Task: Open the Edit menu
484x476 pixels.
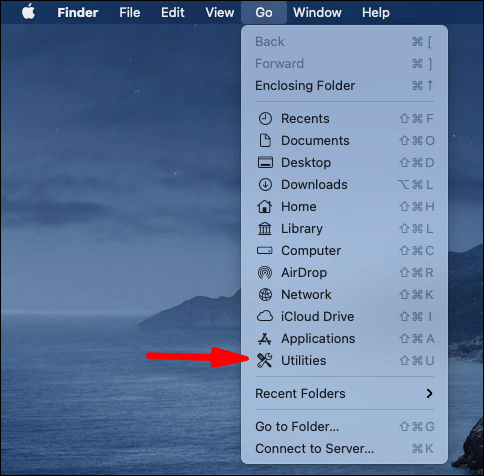Action: [173, 12]
